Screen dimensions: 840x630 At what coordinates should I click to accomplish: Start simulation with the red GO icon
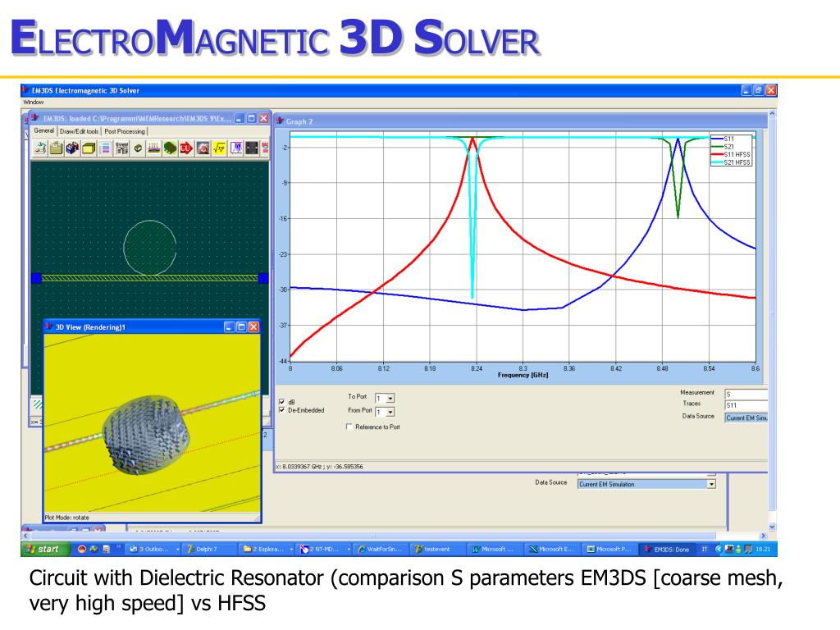(x=186, y=148)
